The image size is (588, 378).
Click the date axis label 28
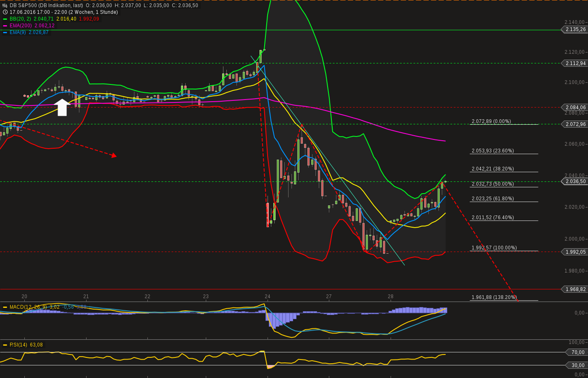[391, 297]
